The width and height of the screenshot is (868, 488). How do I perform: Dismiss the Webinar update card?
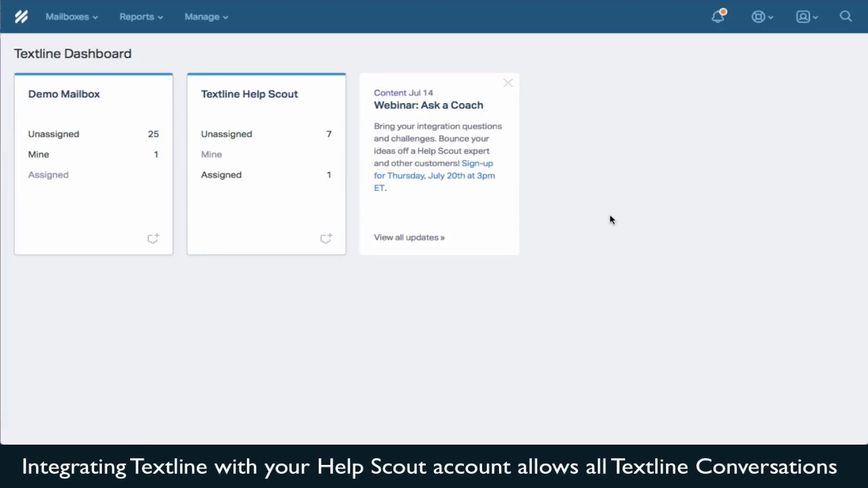(x=508, y=83)
